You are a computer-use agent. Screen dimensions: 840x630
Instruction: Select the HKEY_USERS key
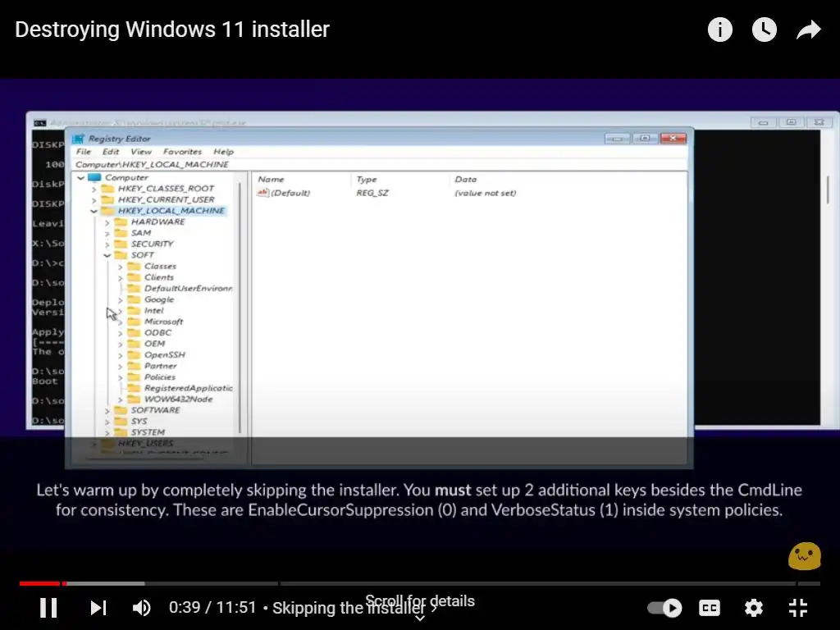pyautogui.click(x=145, y=444)
